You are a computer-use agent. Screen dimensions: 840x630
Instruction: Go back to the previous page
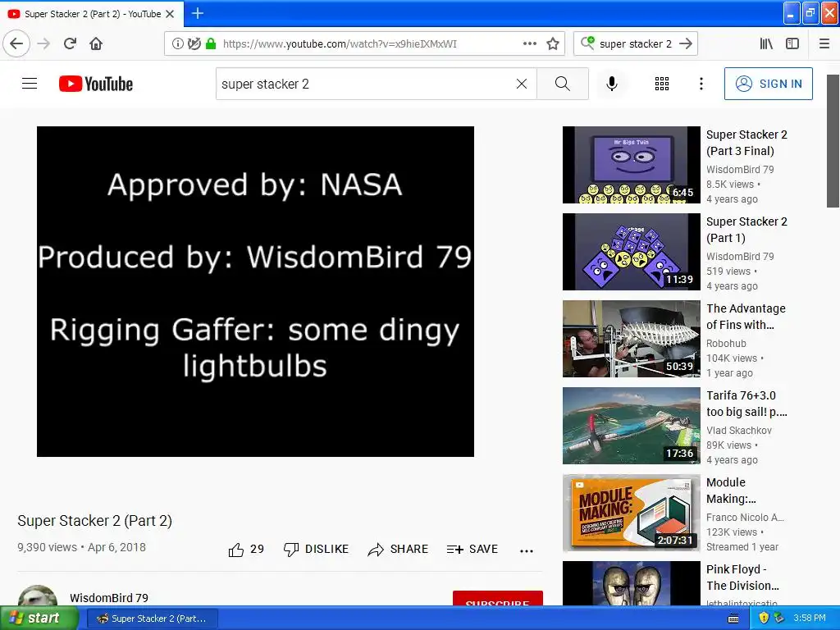16,43
